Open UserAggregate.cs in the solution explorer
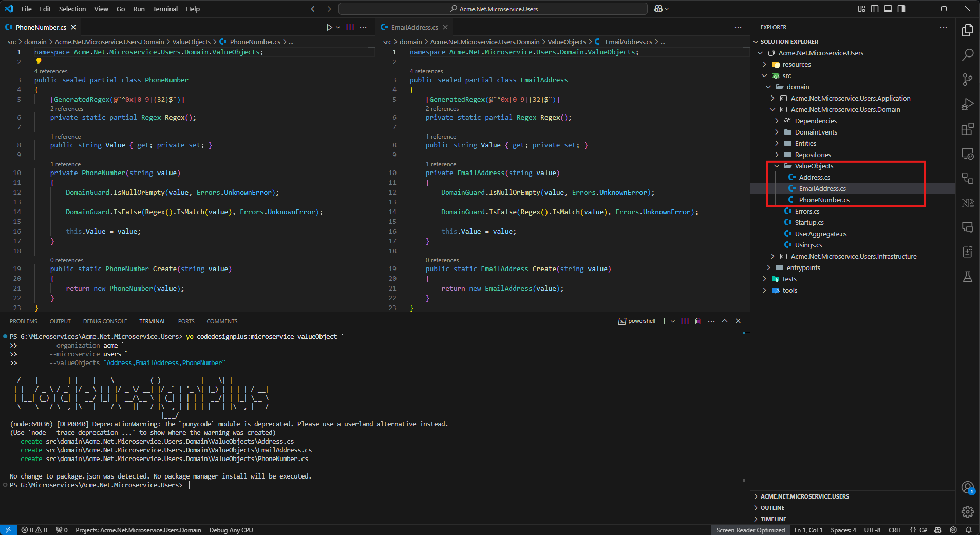The width and height of the screenshot is (980, 535). pos(820,234)
